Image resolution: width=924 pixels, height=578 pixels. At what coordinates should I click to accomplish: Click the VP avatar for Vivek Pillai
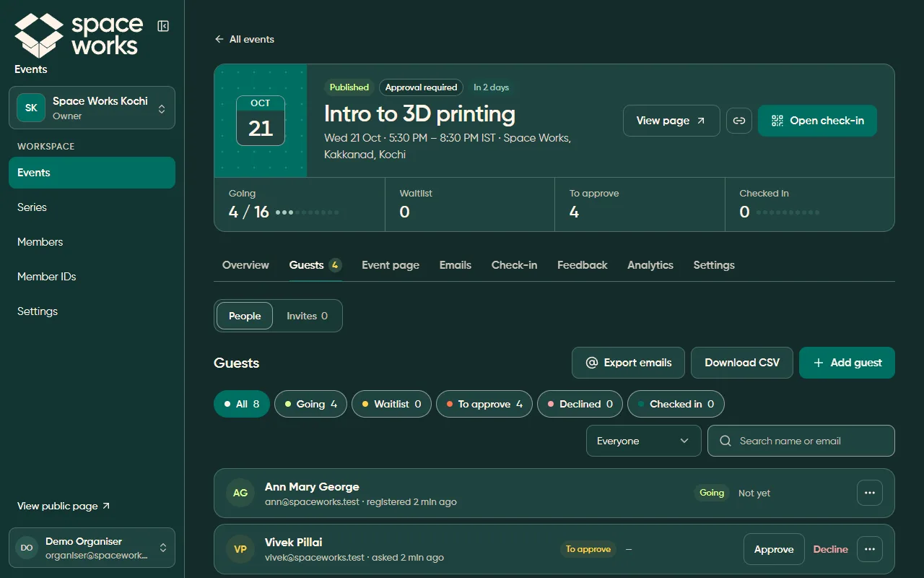240,549
